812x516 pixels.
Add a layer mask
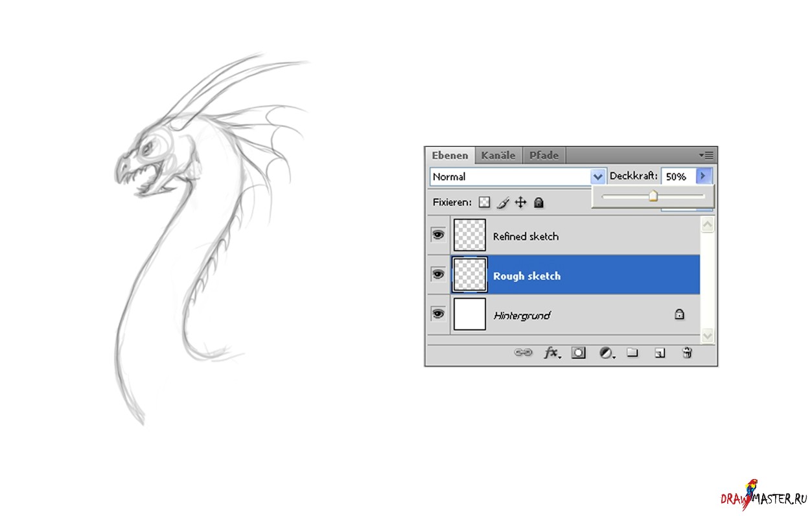pos(579,353)
